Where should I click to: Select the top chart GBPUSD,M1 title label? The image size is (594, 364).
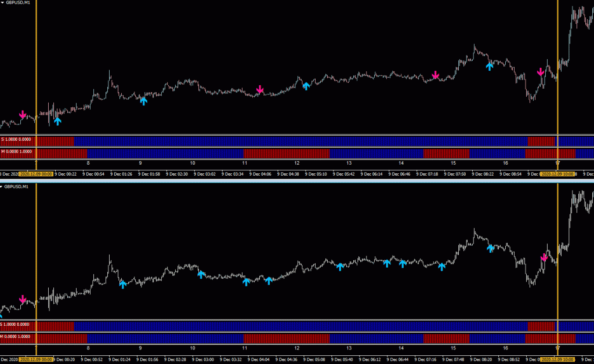[18, 3]
